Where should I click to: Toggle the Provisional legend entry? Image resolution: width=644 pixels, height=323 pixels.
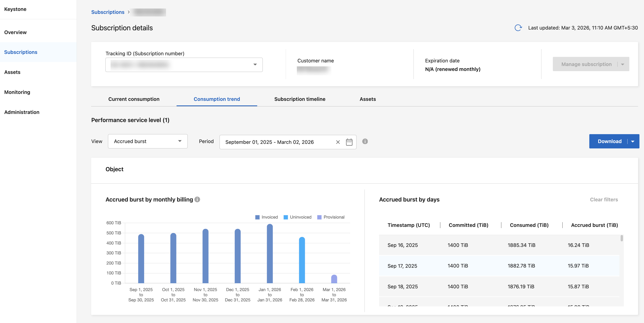pyautogui.click(x=331, y=217)
